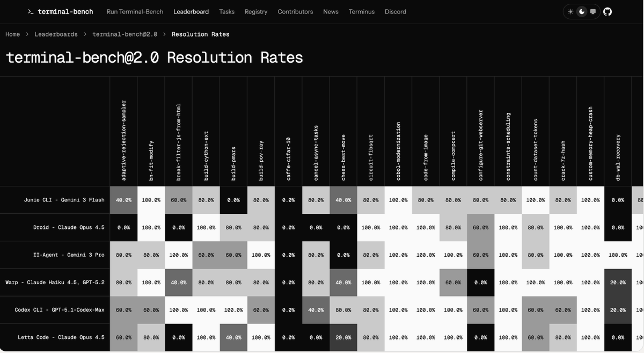
Task: Switch to the Leaderboard tab
Action: point(191,11)
